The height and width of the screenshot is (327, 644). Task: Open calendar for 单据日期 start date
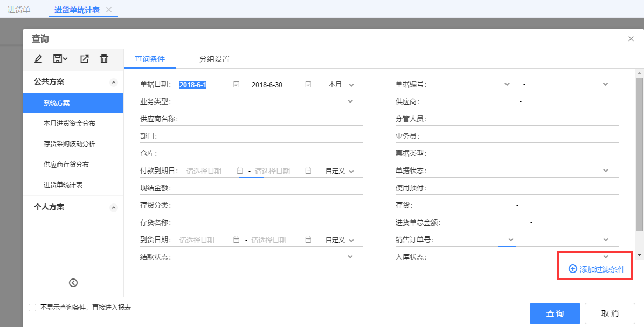pos(236,84)
